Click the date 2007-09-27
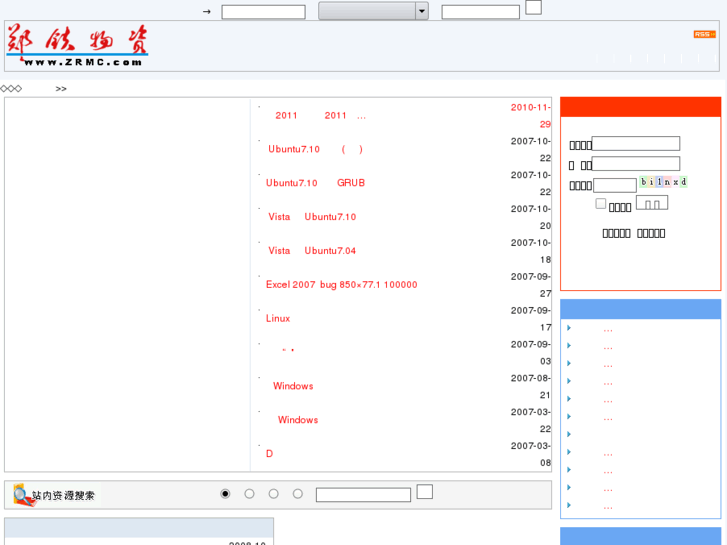The height and width of the screenshot is (545, 727). pyautogui.click(x=531, y=285)
